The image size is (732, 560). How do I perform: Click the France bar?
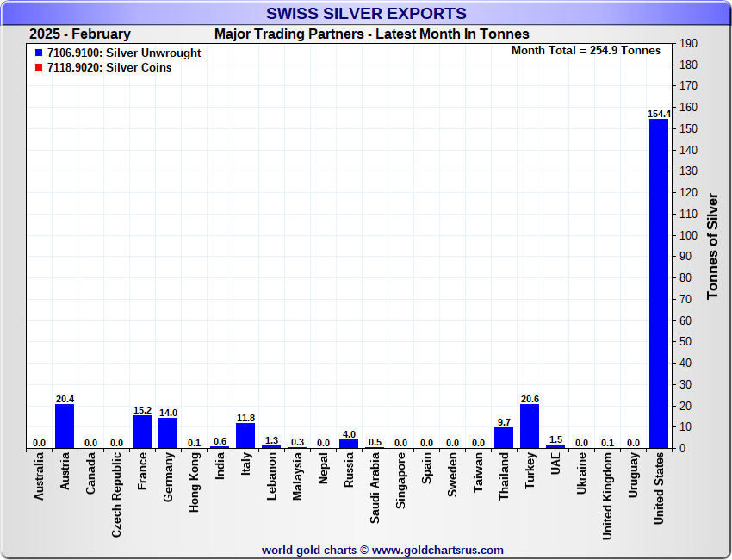point(142,432)
